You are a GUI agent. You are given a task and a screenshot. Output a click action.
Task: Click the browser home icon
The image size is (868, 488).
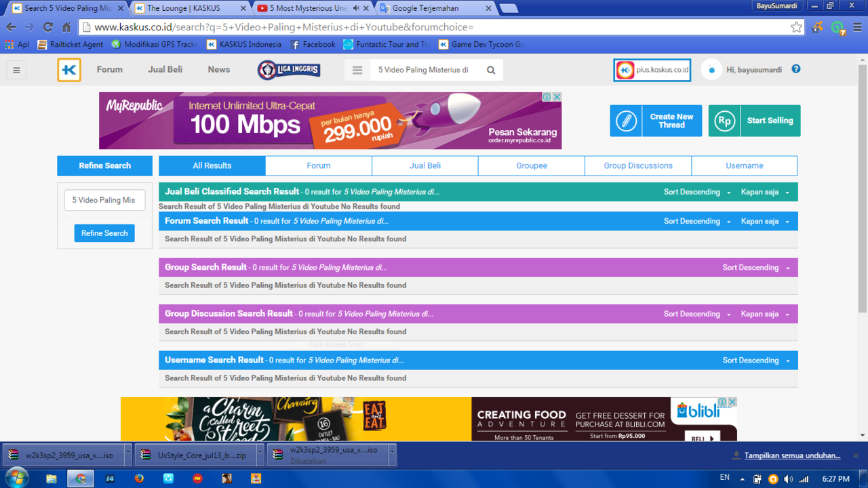point(66,27)
